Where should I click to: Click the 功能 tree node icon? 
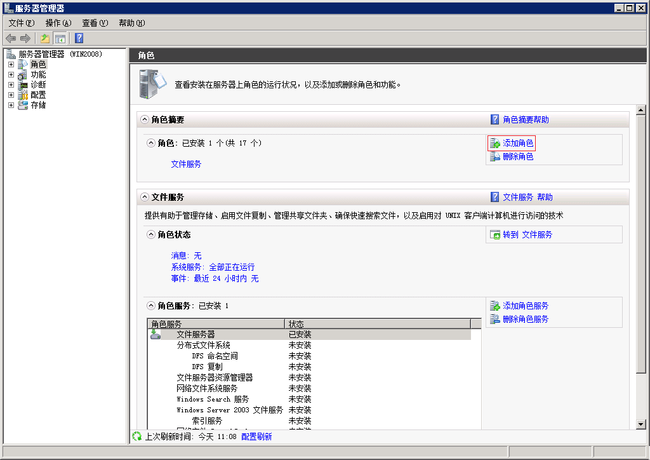tap(23, 75)
